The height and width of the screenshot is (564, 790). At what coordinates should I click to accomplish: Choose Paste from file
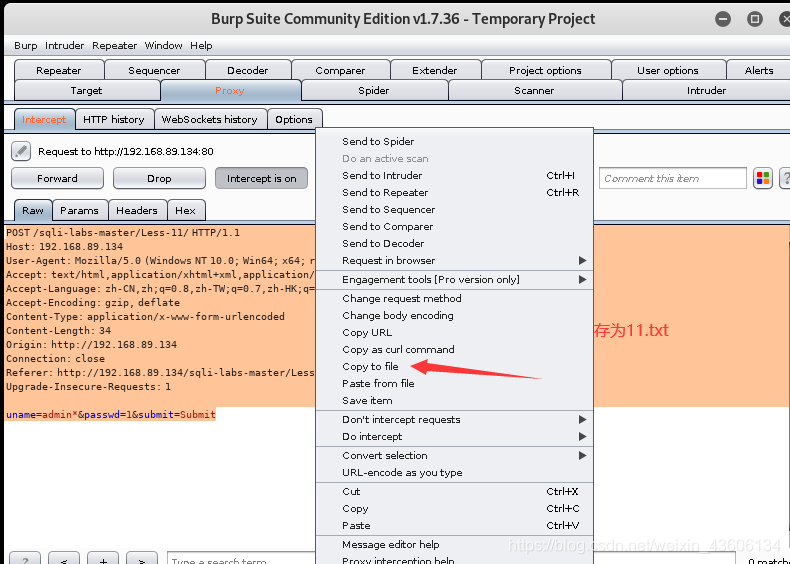pos(454,384)
